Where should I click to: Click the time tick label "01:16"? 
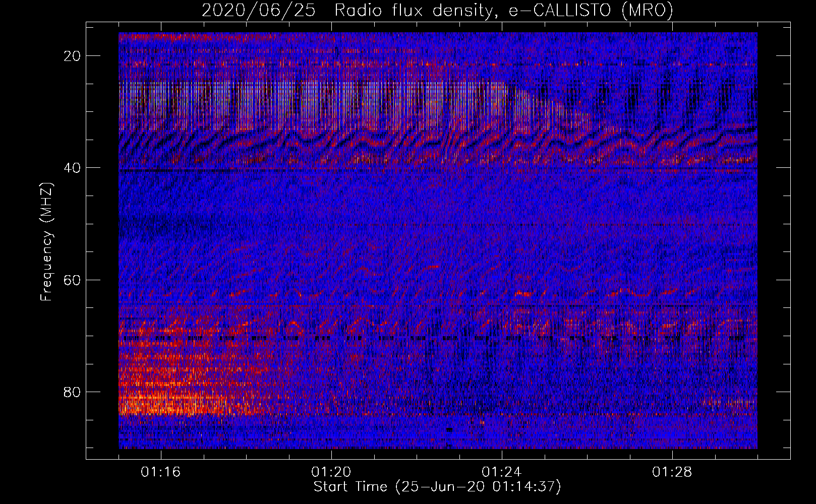(x=161, y=472)
